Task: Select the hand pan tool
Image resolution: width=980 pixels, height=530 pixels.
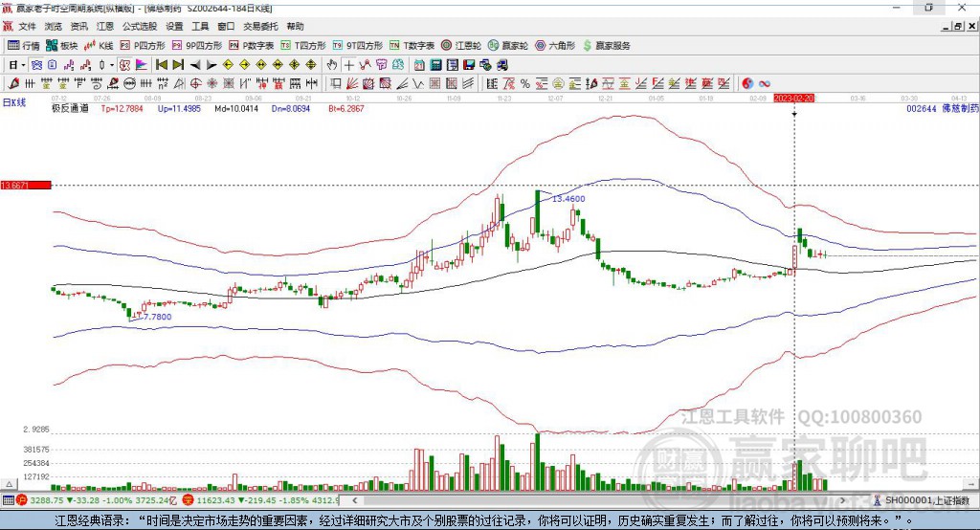Action: (x=332, y=65)
